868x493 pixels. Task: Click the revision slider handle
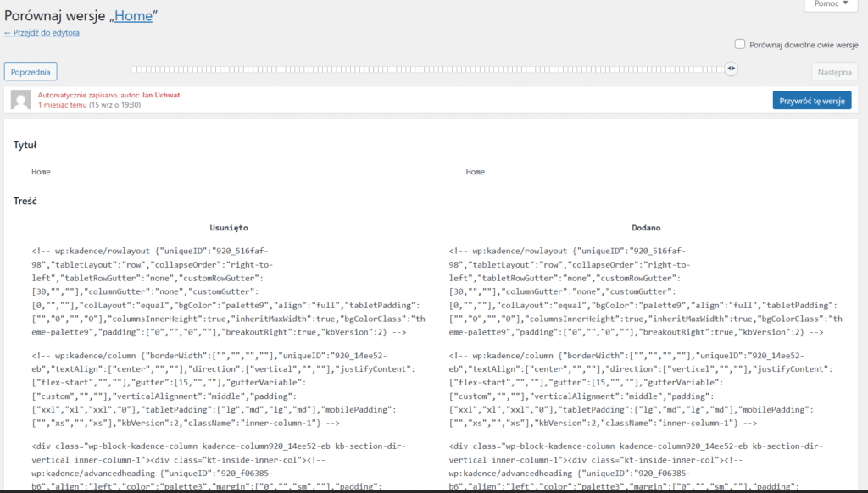tap(732, 69)
